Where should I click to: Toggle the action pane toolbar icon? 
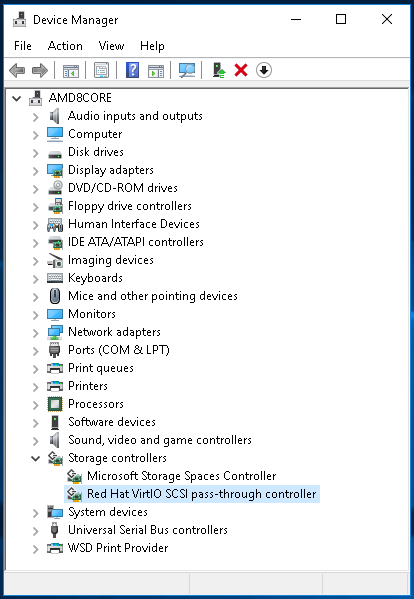(156, 70)
